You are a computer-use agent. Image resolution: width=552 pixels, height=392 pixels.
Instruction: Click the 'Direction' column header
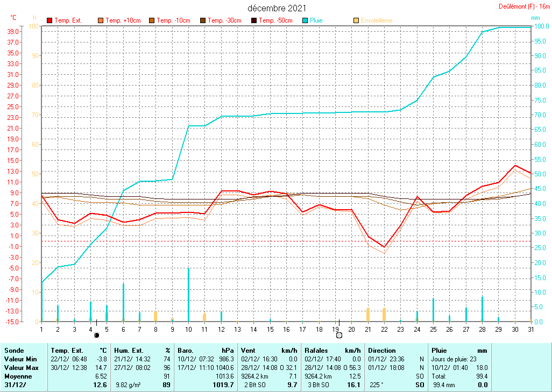[x=381, y=350]
